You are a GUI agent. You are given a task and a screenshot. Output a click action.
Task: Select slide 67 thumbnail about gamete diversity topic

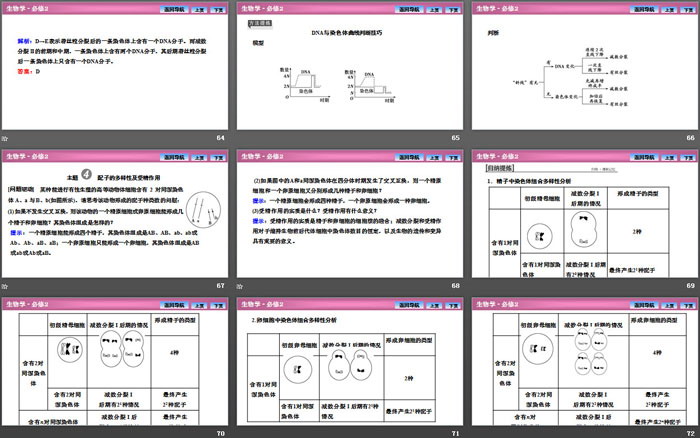115,214
